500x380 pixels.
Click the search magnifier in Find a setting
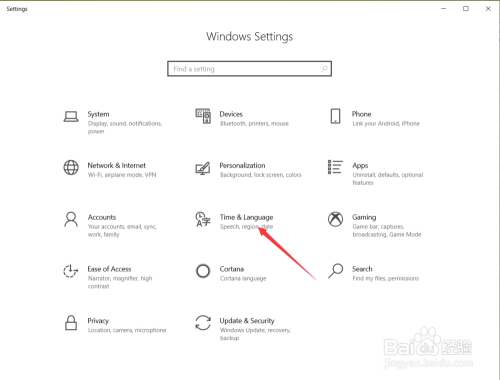pyautogui.click(x=324, y=69)
